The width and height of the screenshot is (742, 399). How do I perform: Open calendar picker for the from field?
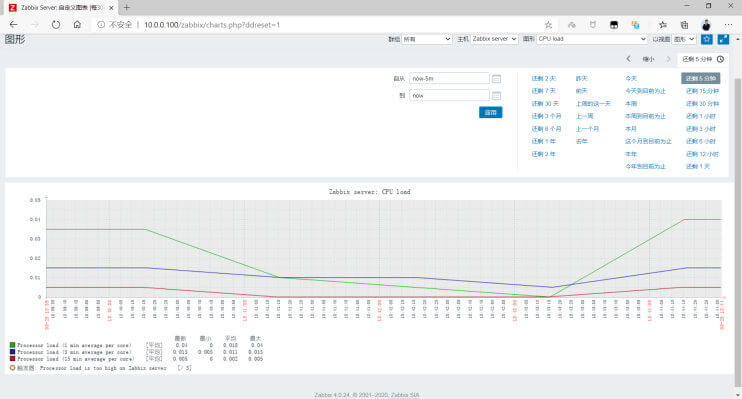click(496, 79)
